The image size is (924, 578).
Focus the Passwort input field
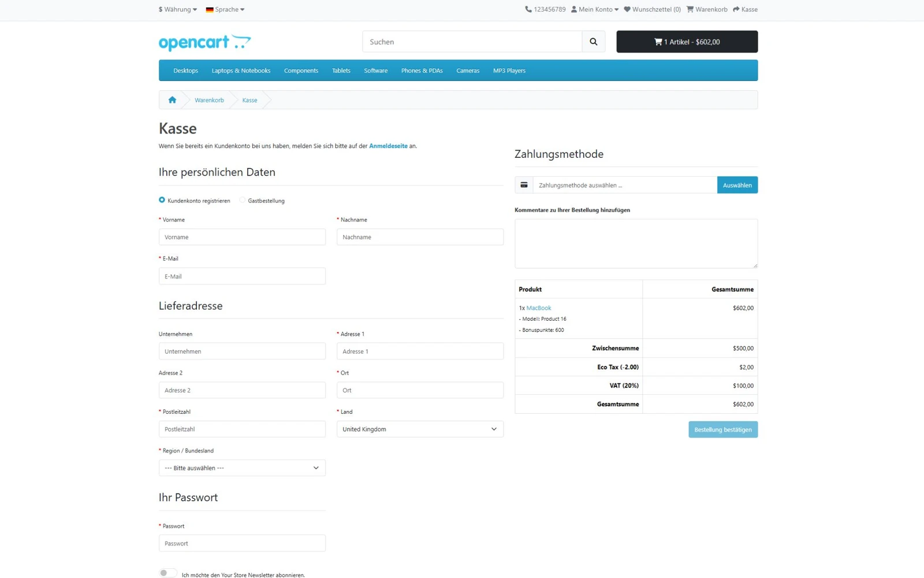coord(242,543)
